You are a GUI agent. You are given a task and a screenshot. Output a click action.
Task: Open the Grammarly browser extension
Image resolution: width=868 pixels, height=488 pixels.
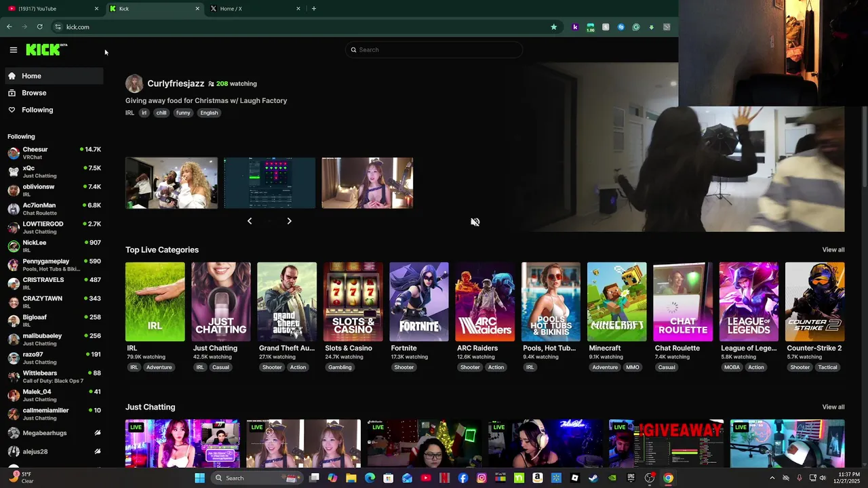tap(636, 27)
